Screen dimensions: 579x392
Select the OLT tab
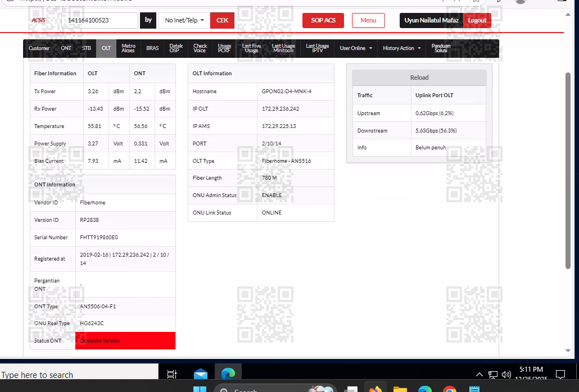(106, 48)
